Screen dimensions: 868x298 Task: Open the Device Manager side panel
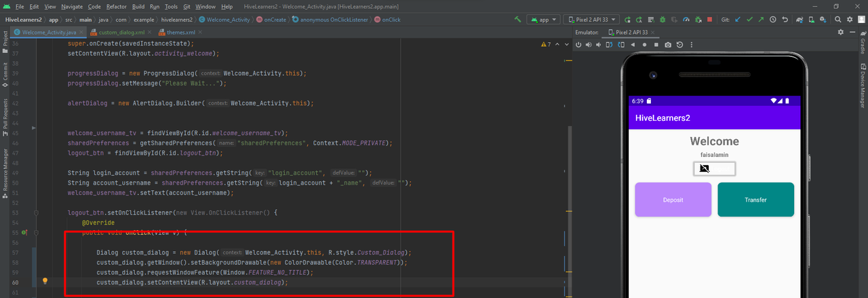tap(863, 86)
